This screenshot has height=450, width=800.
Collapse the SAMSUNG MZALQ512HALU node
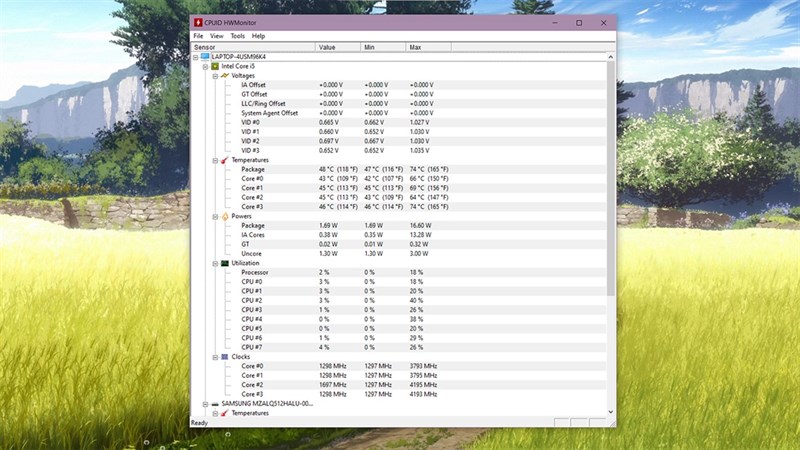pos(206,405)
